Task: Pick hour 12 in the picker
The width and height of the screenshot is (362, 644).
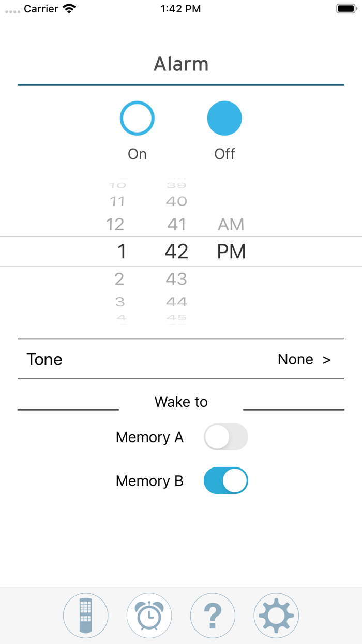Action: click(x=115, y=224)
